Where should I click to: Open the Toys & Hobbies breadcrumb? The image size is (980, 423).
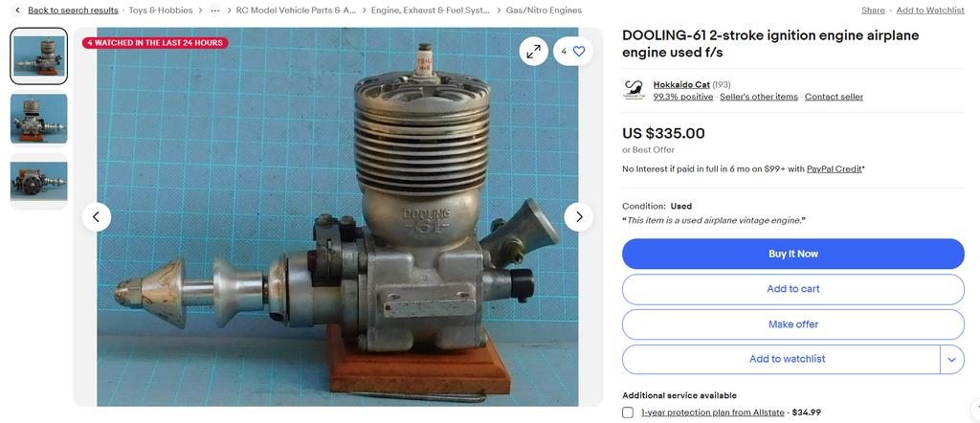click(161, 10)
